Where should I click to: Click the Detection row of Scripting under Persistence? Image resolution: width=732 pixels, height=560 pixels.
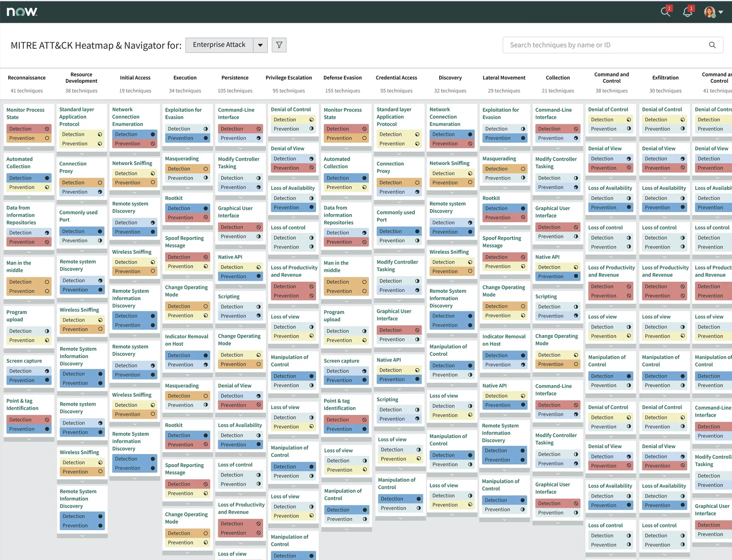(x=240, y=307)
